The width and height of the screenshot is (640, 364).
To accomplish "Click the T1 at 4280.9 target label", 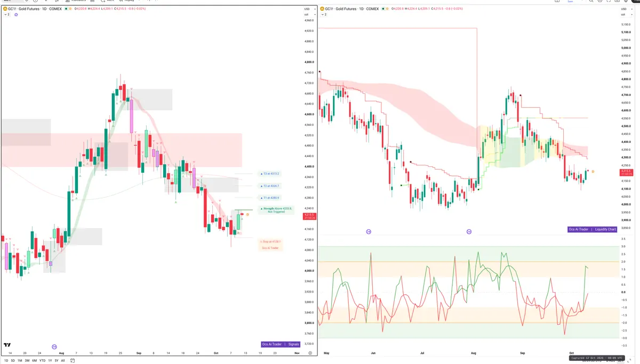I will 270,198.
